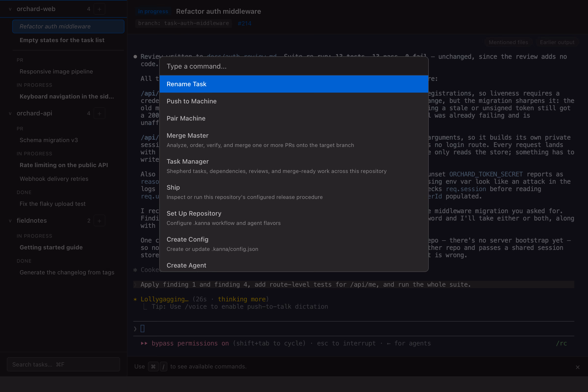Focus the 'Type a command...' field
The height and width of the screenshot is (392, 588).
pyautogui.click(x=294, y=66)
